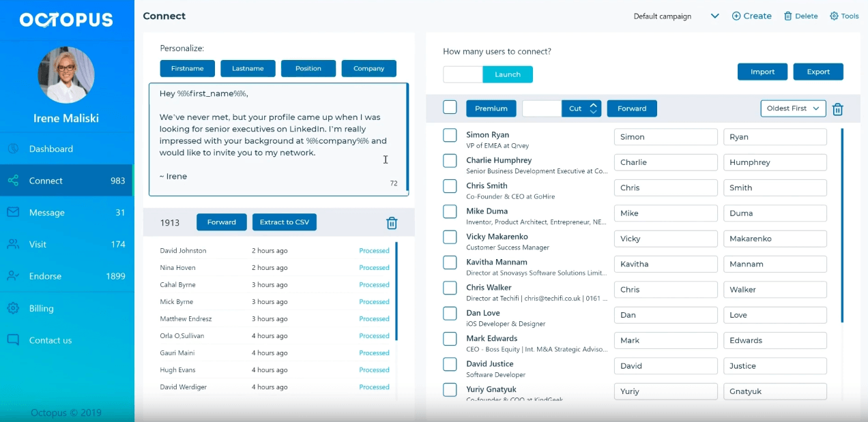868x422 pixels.
Task: Open the Endorse section
Action: tap(67, 276)
